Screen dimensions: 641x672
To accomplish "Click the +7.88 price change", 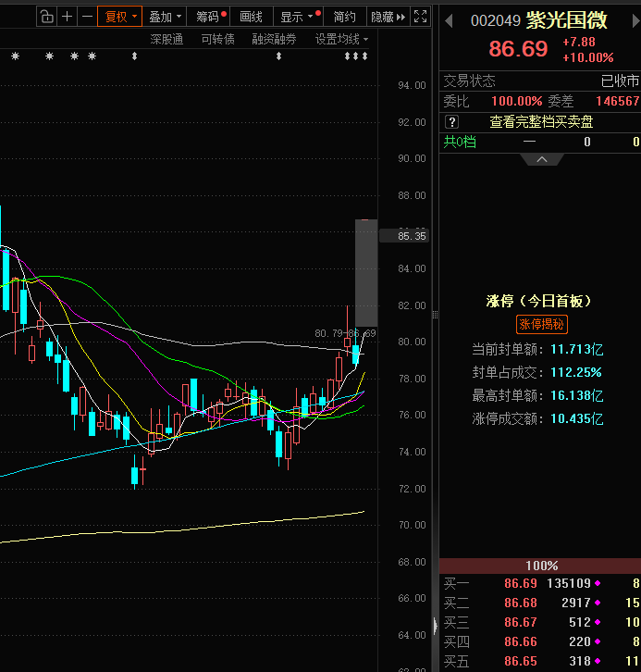I will coord(579,42).
